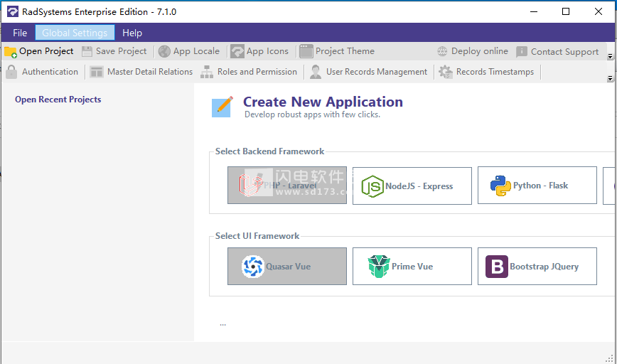Click the Master Detail Relations table icon
Viewport: 617px width, 364px height.
pos(97,72)
